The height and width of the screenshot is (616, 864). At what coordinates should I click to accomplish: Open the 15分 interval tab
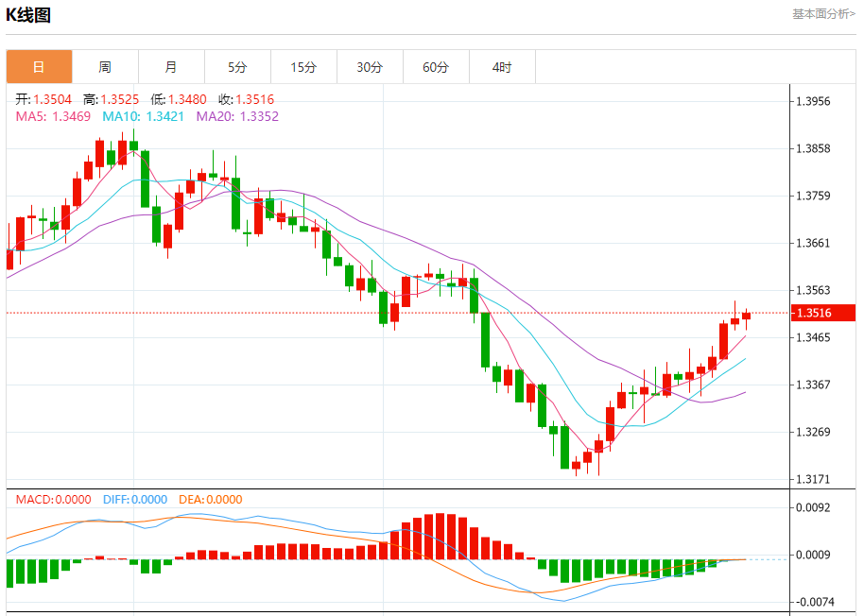click(x=303, y=67)
